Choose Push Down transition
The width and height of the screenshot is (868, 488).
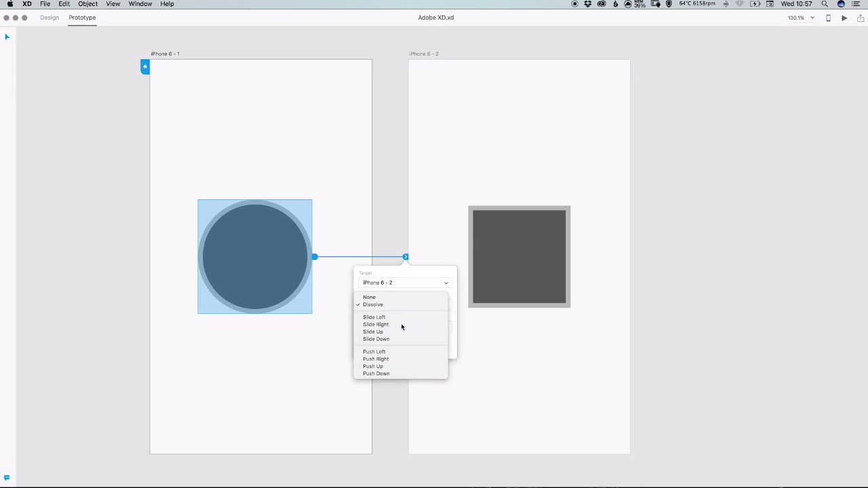click(401, 373)
